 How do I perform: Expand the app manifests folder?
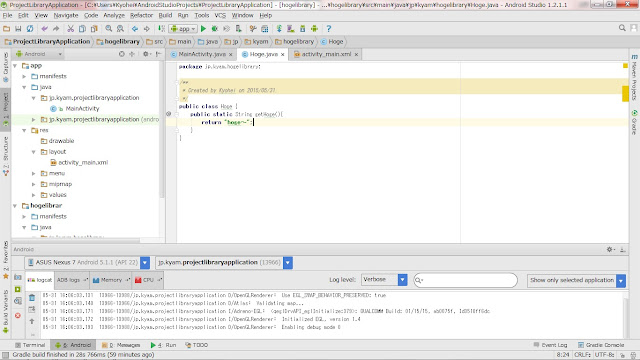coord(24,76)
